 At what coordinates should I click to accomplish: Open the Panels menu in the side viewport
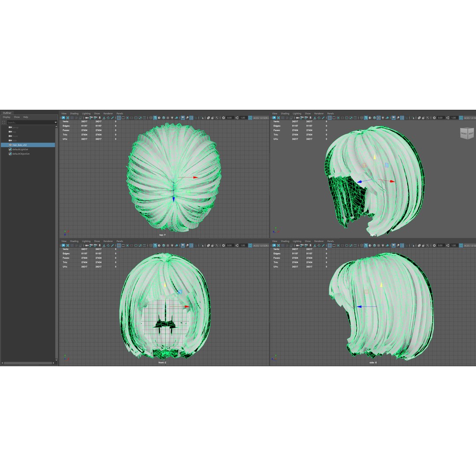click(x=331, y=241)
